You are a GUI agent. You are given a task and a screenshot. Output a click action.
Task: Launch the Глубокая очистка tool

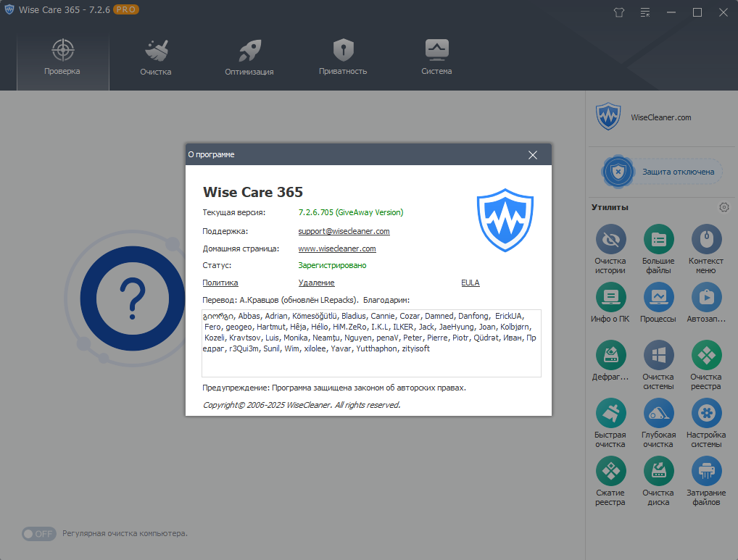pyautogui.click(x=658, y=414)
